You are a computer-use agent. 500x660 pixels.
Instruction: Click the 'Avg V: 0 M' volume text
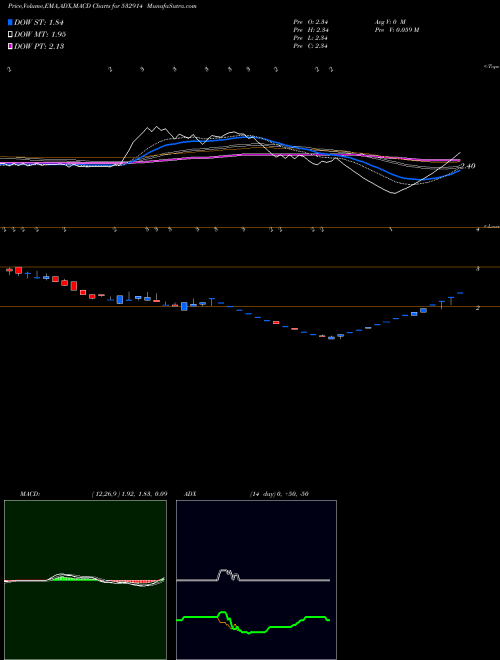tap(389, 21)
